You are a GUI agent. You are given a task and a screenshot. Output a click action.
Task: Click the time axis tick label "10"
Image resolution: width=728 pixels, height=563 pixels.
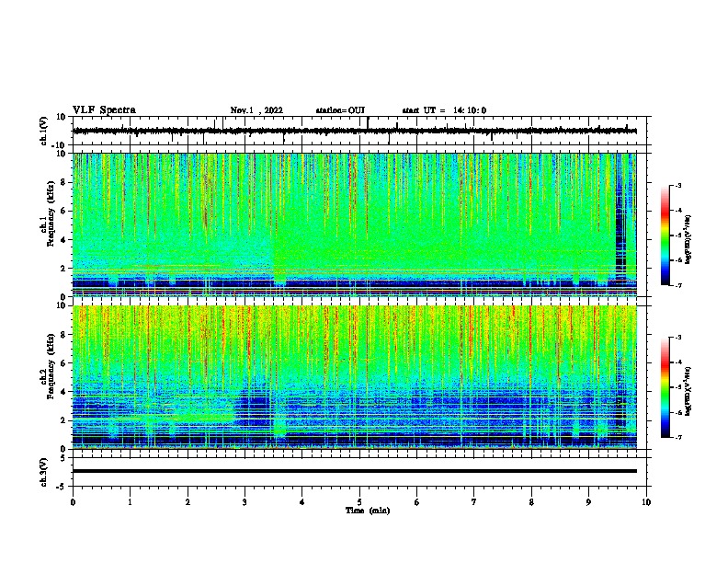click(x=646, y=502)
